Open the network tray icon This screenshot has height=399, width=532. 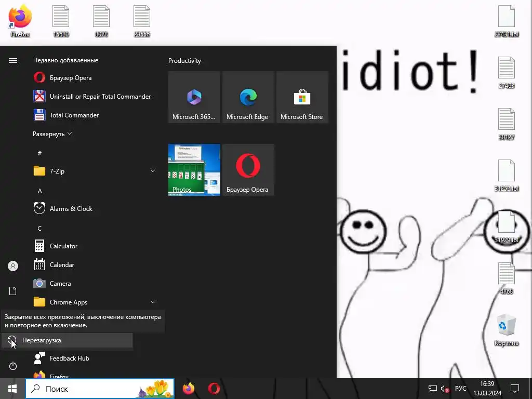pos(432,389)
